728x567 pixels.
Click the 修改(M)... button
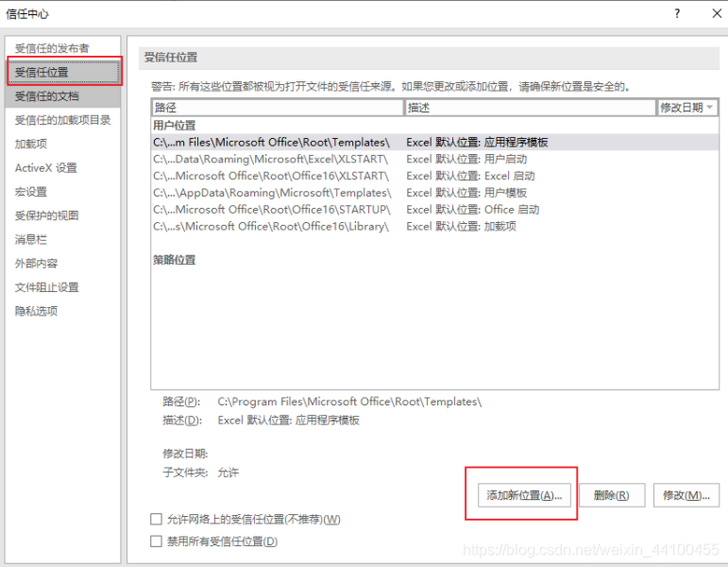686,495
